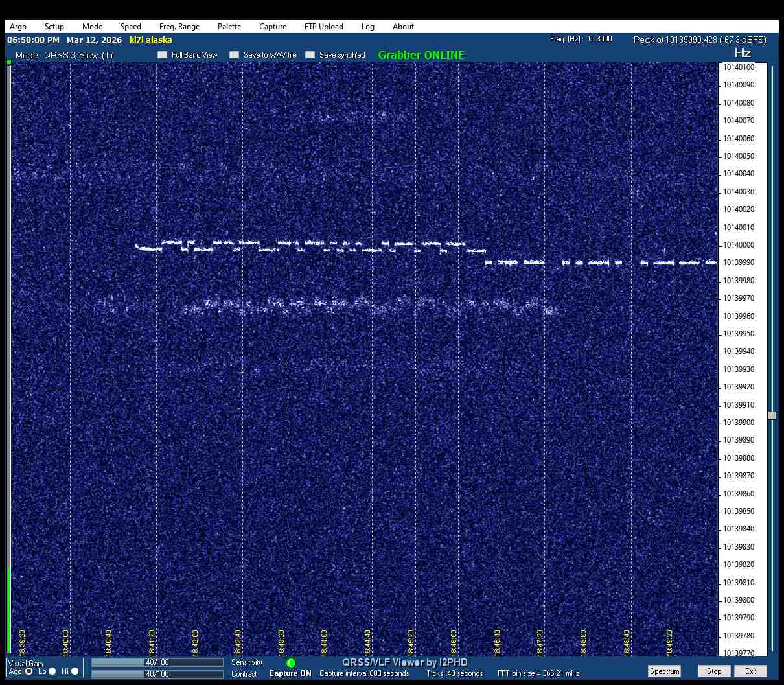
Task: Open the Setup menu
Action: pos(54,27)
